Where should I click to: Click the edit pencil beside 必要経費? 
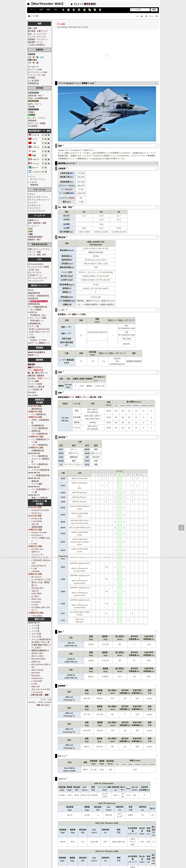tap(66, 168)
